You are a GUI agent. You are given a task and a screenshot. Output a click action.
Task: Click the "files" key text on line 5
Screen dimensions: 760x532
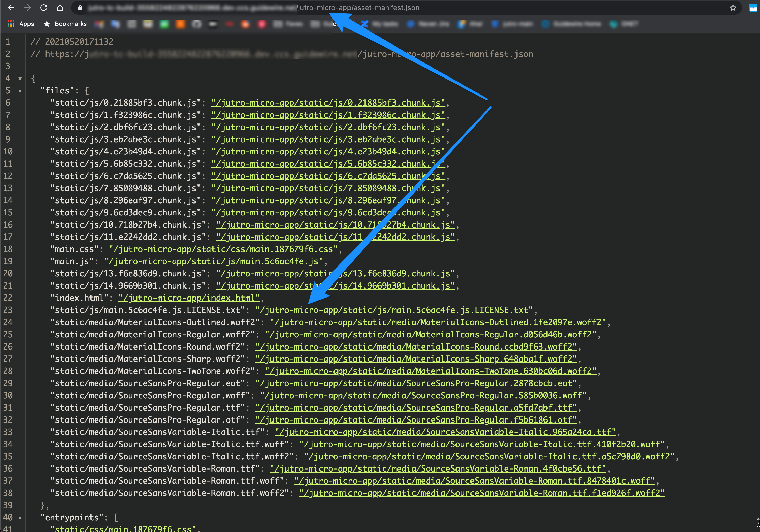57,91
